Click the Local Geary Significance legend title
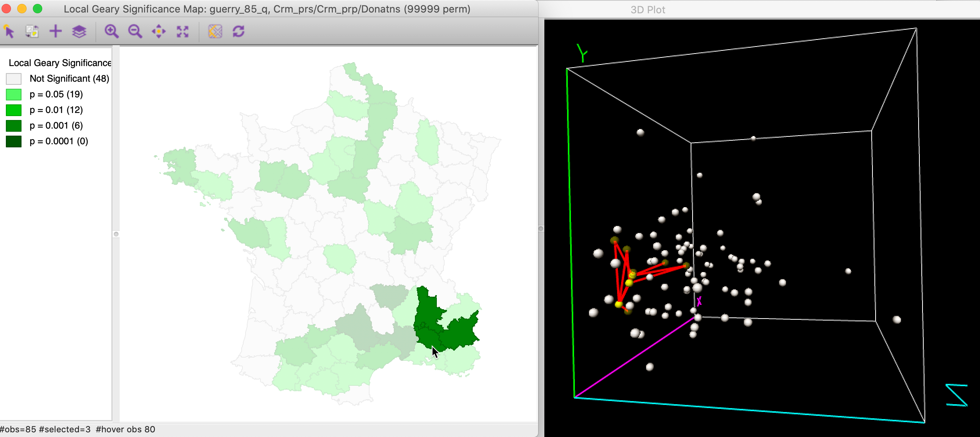Image resolution: width=980 pixels, height=437 pixels. tap(59, 63)
